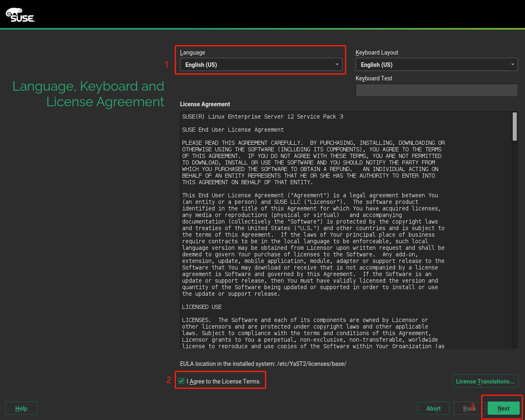Image resolution: width=525 pixels, height=420 pixels.
Task: Click the Back button
Action: [469, 408]
